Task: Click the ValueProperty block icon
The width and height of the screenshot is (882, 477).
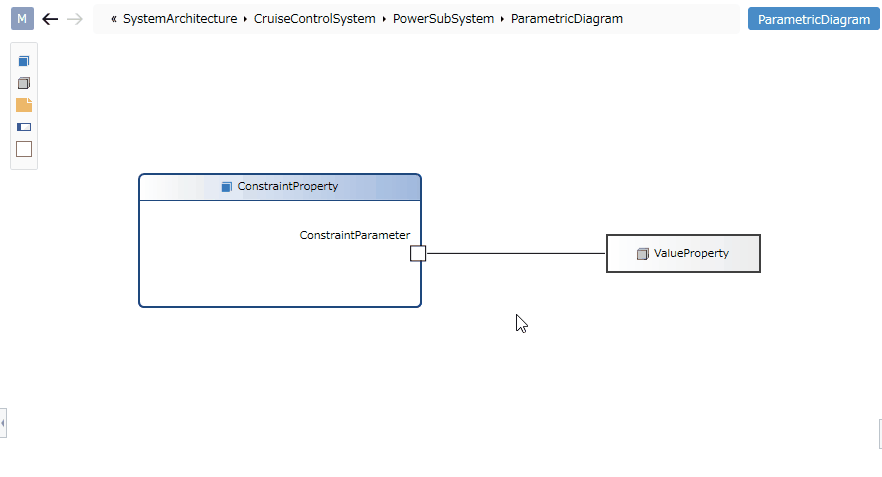Action: (x=642, y=254)
